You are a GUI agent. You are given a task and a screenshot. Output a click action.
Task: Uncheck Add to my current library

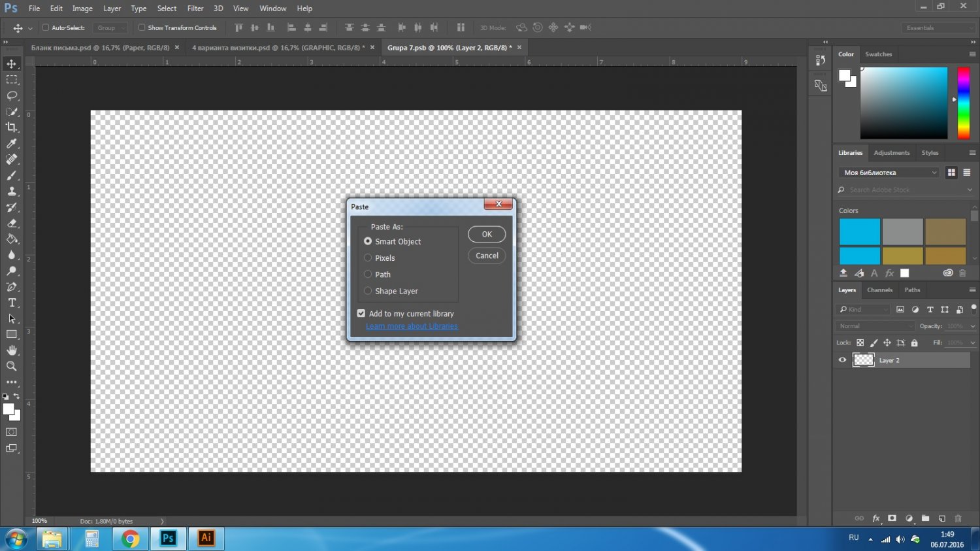tap(361, 314)
